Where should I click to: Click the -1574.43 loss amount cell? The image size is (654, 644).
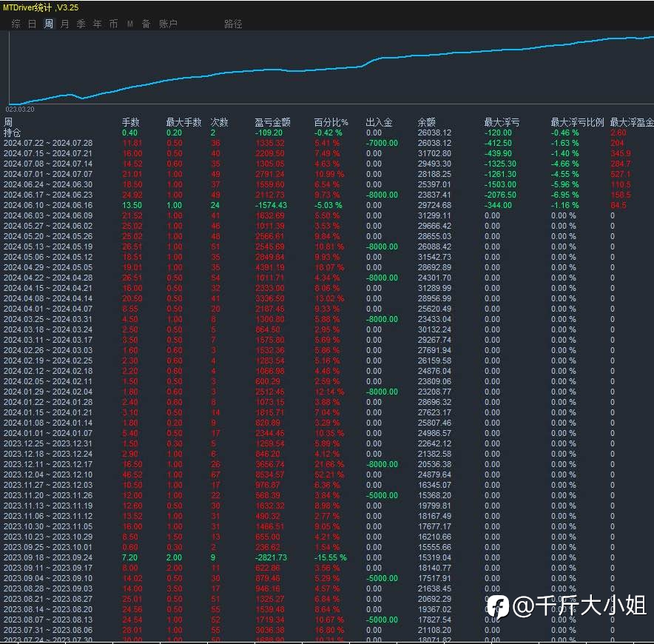click(x=272, y=205)
